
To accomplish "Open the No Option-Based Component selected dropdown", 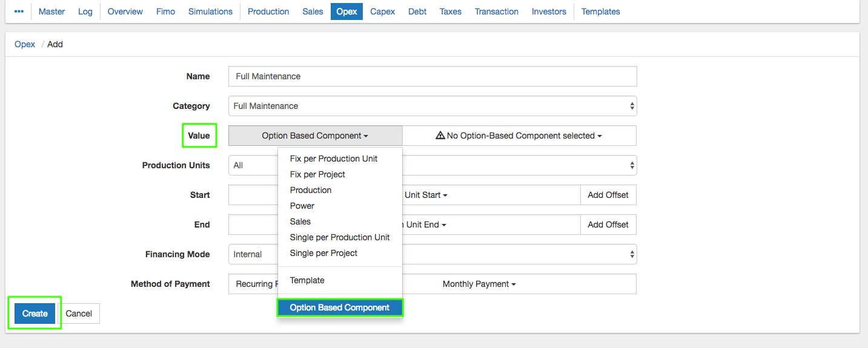I will click(519, 136).
